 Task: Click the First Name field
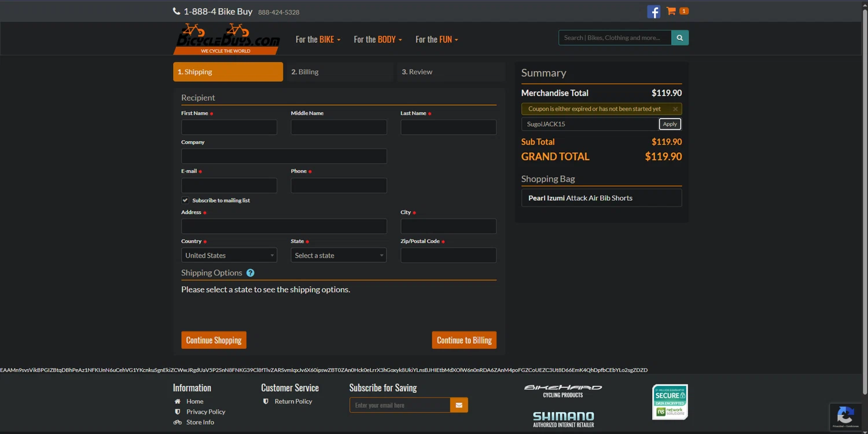[229, 127]
